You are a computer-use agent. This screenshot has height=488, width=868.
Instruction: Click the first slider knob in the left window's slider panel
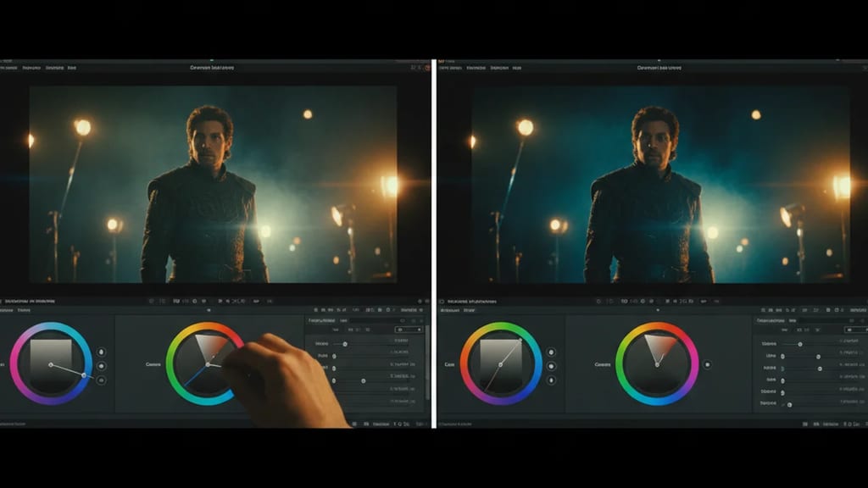coord(345,344)
